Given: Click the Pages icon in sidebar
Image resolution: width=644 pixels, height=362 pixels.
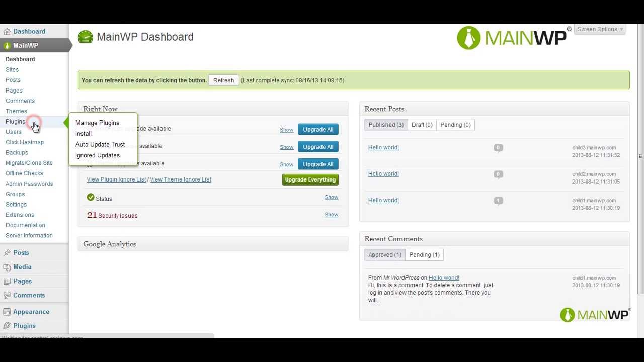Looking at the screenshot, I should (x=7, y=281).
